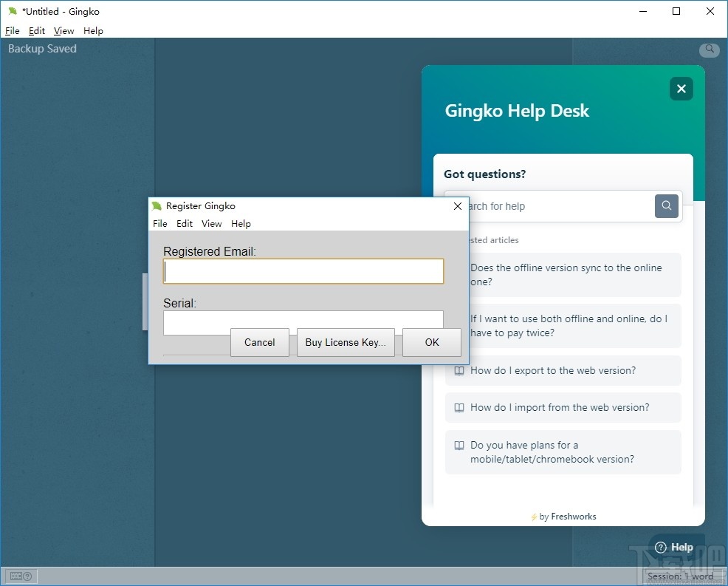Open the File menu in main window
The width and height of the screenshot is (728, 586).
tap(12, 31)
